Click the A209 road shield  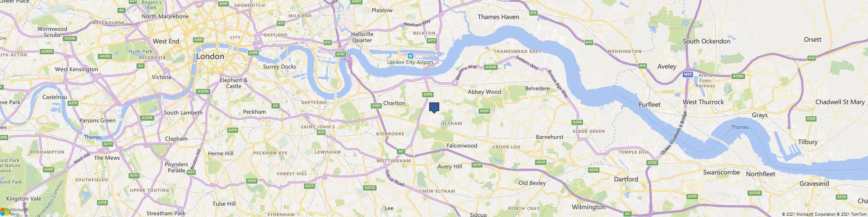click(x=484, y=111)
